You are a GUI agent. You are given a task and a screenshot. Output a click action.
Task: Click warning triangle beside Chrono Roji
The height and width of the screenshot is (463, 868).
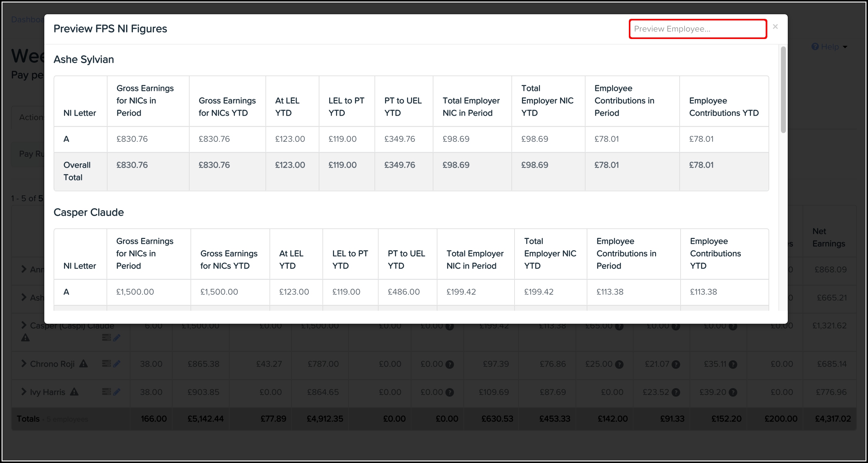coord(84,364)
